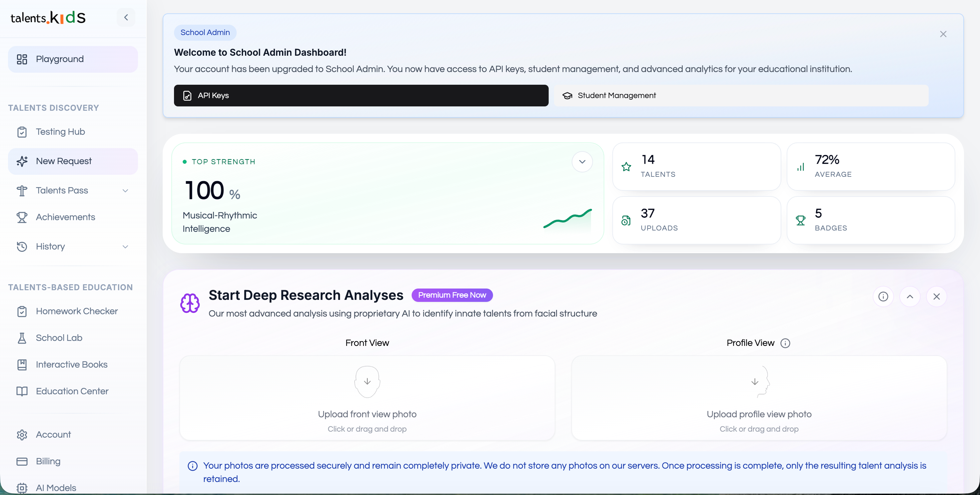Click the "72%" average value

pos(827,159)
